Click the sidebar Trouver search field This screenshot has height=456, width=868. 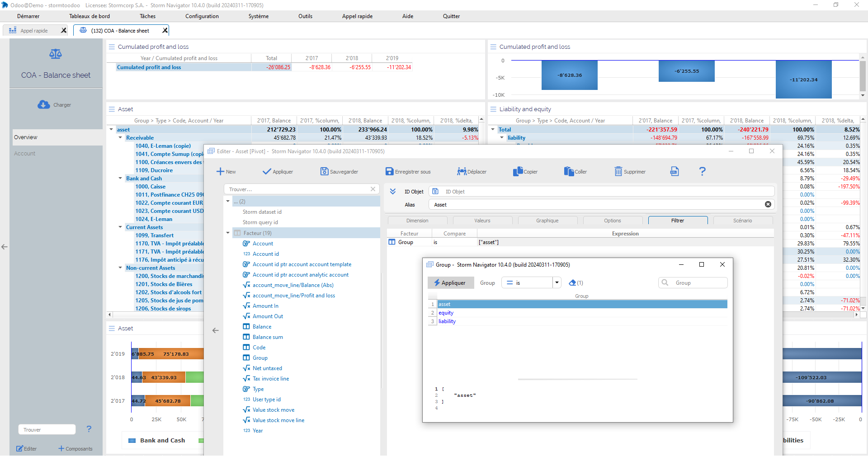[x=47, y=430]
